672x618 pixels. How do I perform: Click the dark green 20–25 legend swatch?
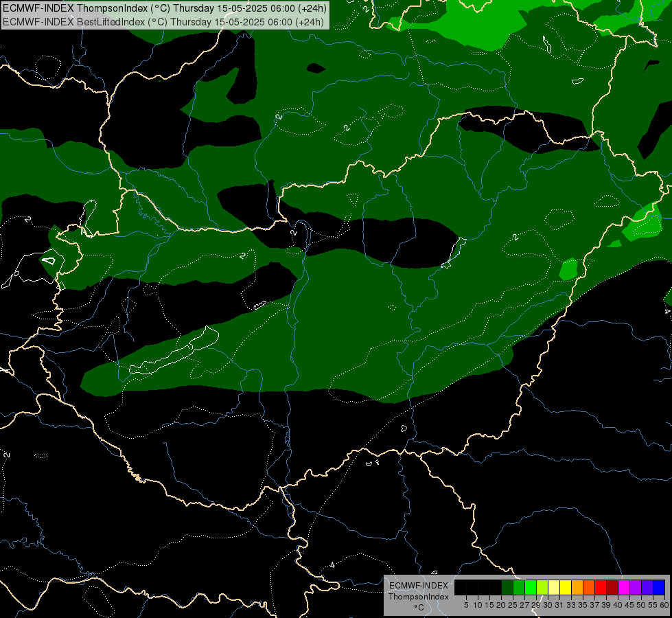click(x=507, y=587)
